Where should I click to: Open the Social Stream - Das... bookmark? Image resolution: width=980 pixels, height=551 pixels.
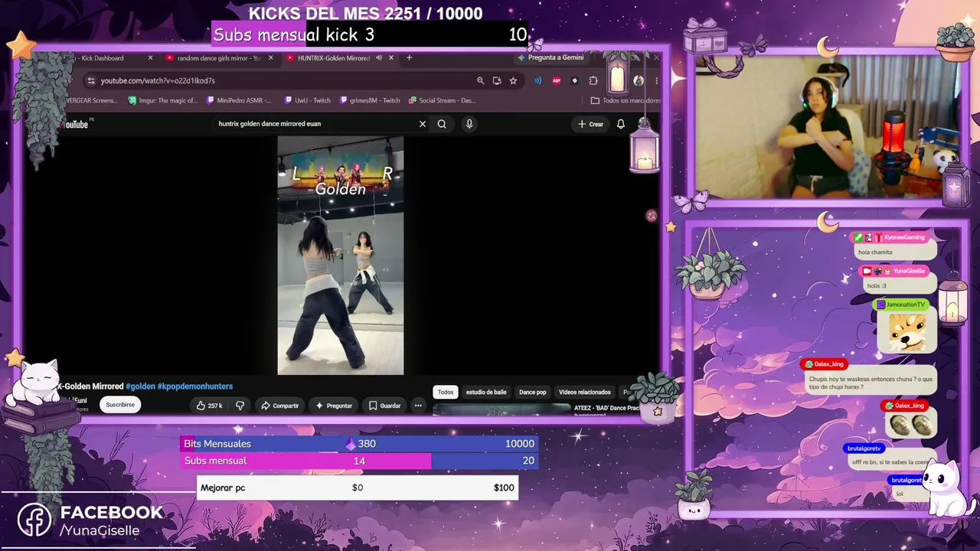click(x=442, y=100)
